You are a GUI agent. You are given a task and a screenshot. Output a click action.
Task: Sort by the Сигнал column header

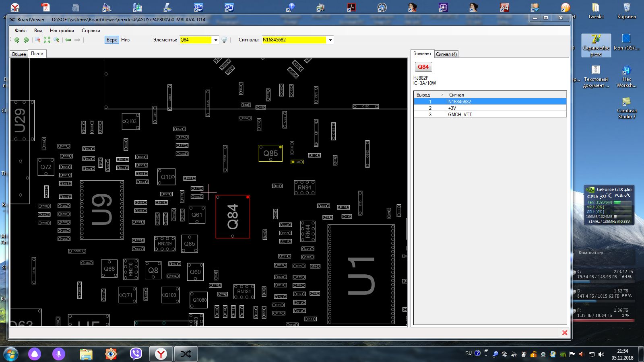pos(506,95)
